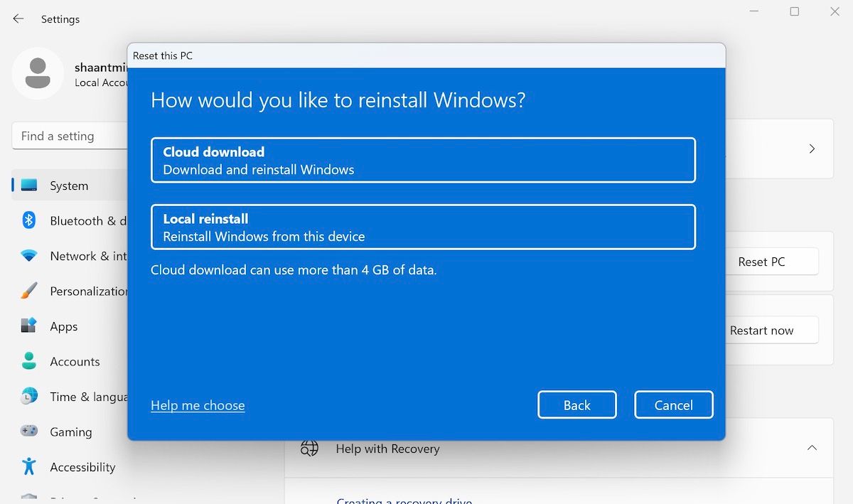The width and height of the screenshot is (853, 504).
Task: Open the Help me choose link
Action: (x=197, y=404)
